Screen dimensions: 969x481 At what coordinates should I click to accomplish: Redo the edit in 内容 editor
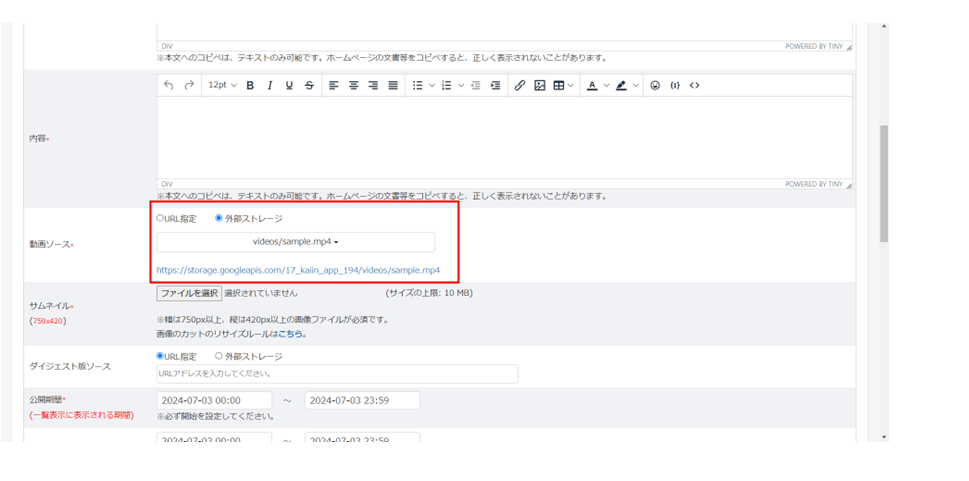189,86
